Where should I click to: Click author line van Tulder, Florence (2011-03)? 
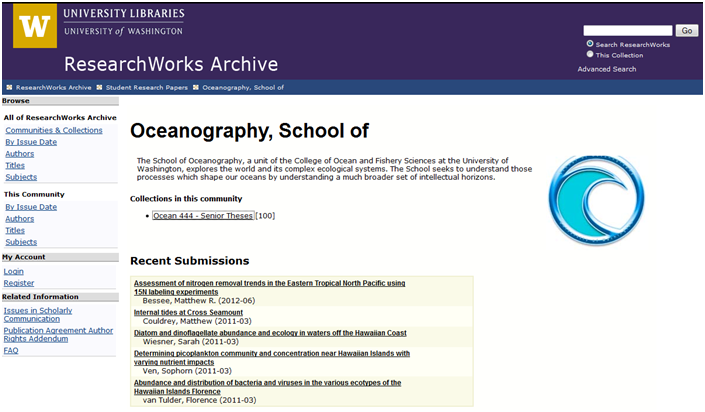point(199,400)
